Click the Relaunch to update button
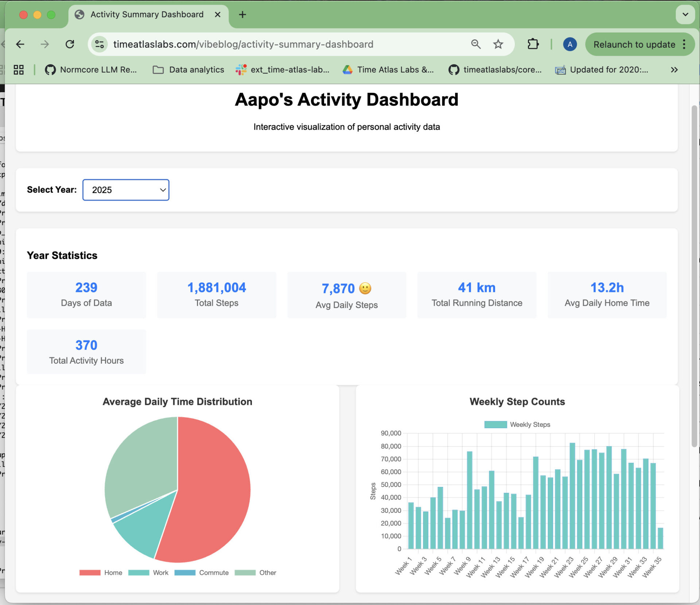This screenshot has height=605, width=700. coord(634,44)
